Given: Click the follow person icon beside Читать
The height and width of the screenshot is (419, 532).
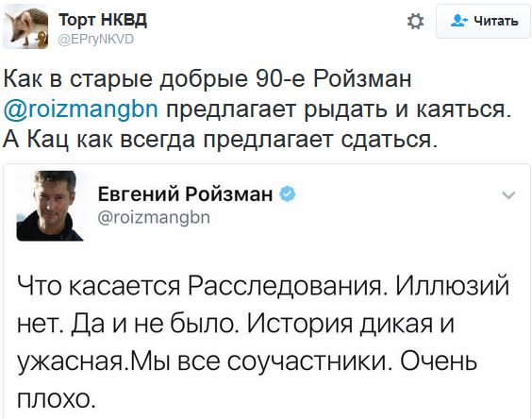Looking at the screenshot, I should [x=459, y=21].
